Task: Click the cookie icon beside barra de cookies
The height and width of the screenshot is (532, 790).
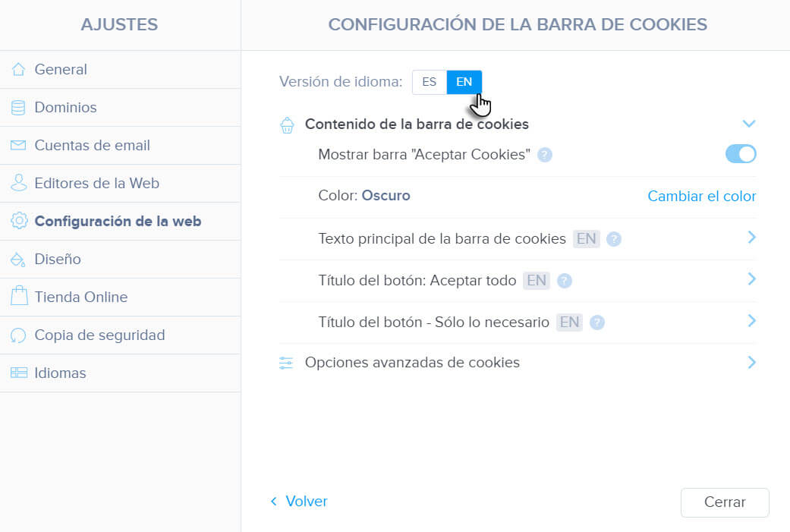Action: pos(287,125)
